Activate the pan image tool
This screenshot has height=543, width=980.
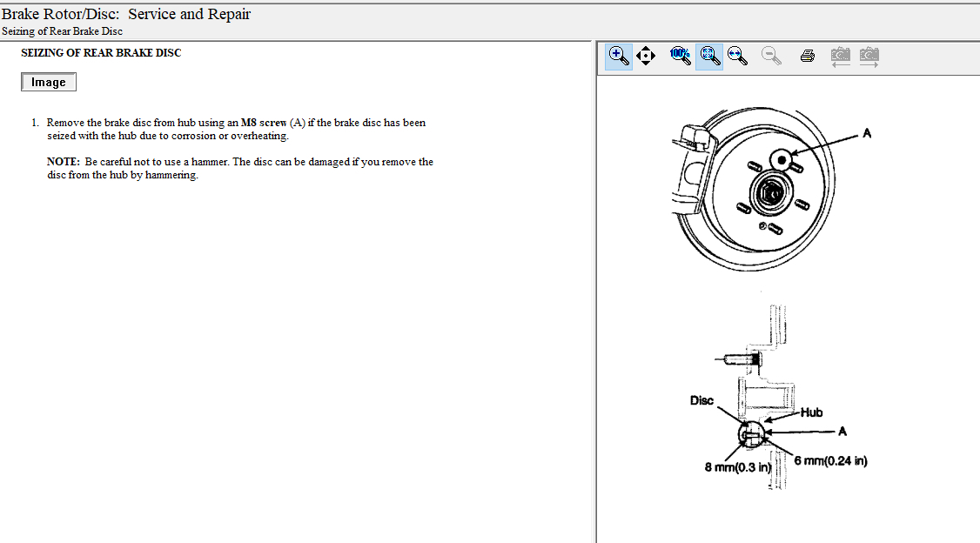coord(646,57)
